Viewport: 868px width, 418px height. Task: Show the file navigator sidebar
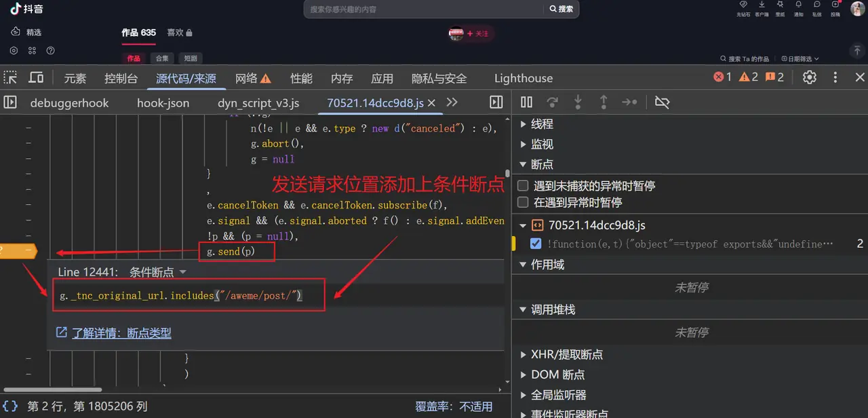point(10,102)
